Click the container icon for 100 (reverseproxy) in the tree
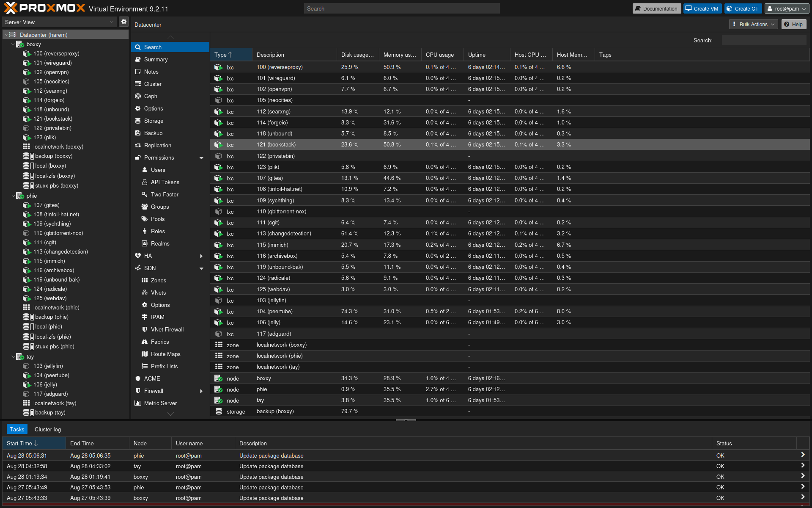 point(27,53)
